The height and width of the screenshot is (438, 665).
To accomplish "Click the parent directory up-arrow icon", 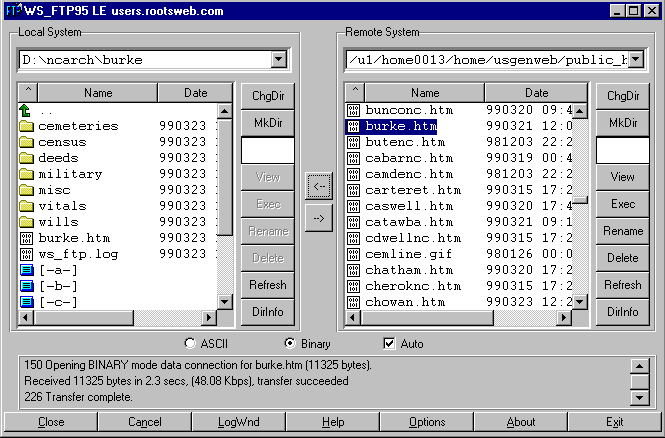I will tap(26, 110).
